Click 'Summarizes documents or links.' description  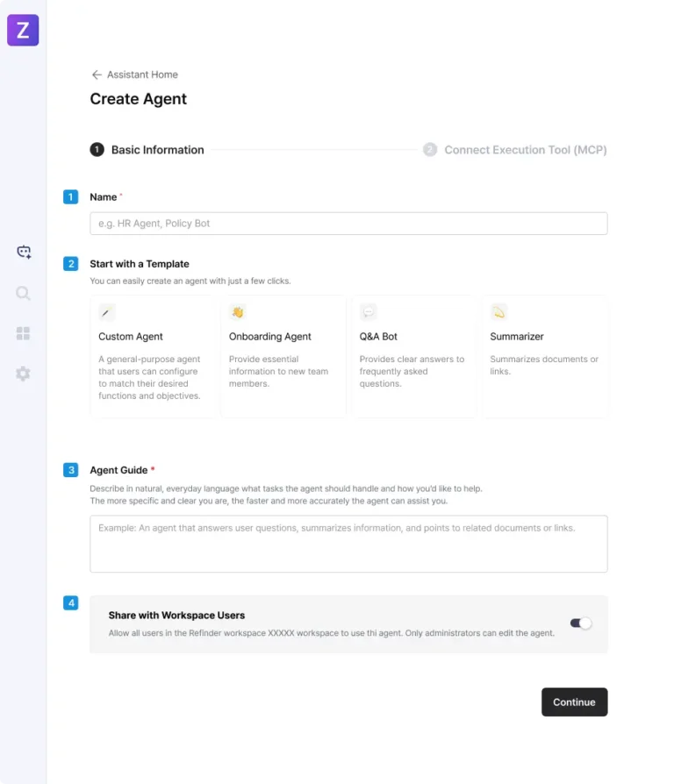point(544,366)
